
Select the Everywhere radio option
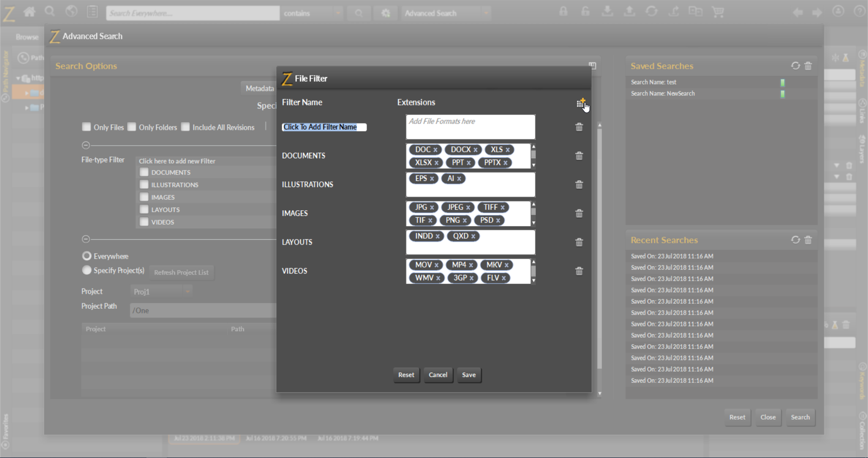click(87, 256)
